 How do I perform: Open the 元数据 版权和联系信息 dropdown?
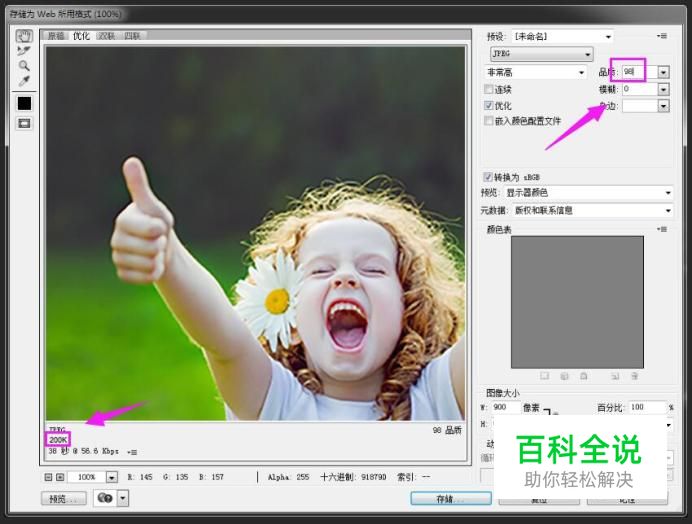click(594, 211)
